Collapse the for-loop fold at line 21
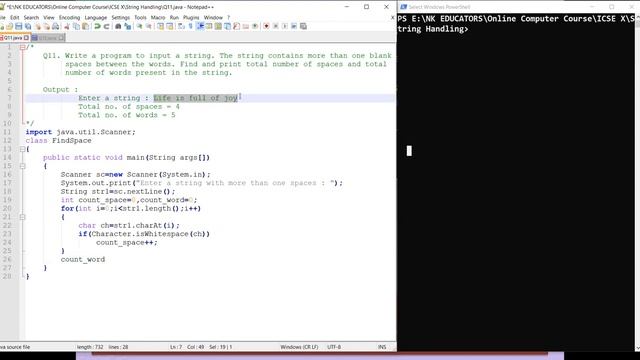This screenshot has width=640, height=360. 22,217
